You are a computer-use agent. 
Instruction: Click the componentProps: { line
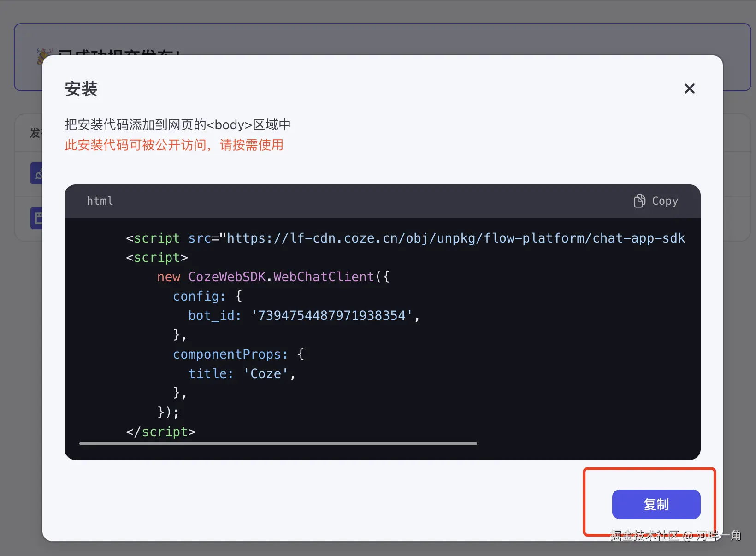pyautogui.click(x=239, y=354)
